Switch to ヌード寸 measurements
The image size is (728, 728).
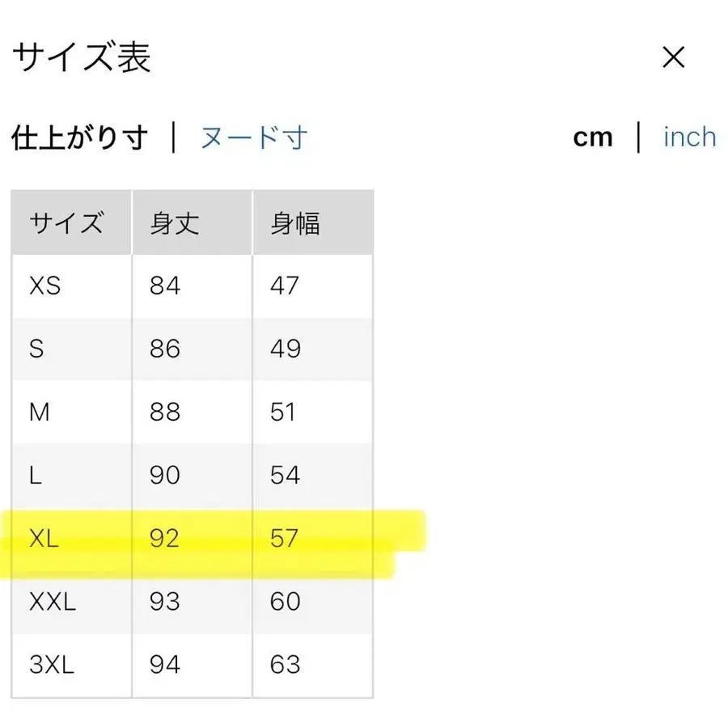tap(252, 138)
